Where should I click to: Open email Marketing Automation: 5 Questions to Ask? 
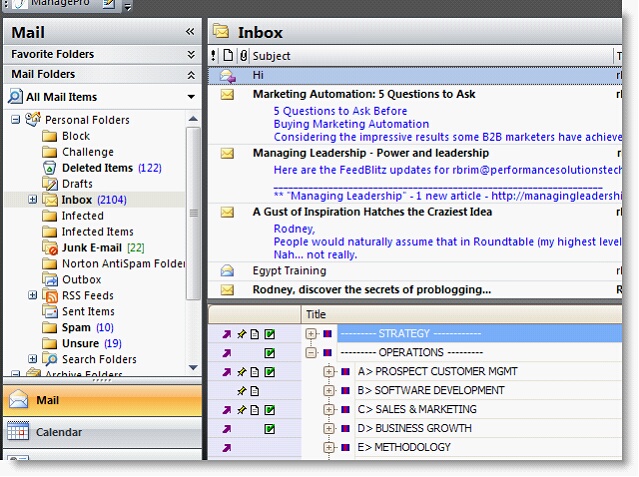pos(364,94)
